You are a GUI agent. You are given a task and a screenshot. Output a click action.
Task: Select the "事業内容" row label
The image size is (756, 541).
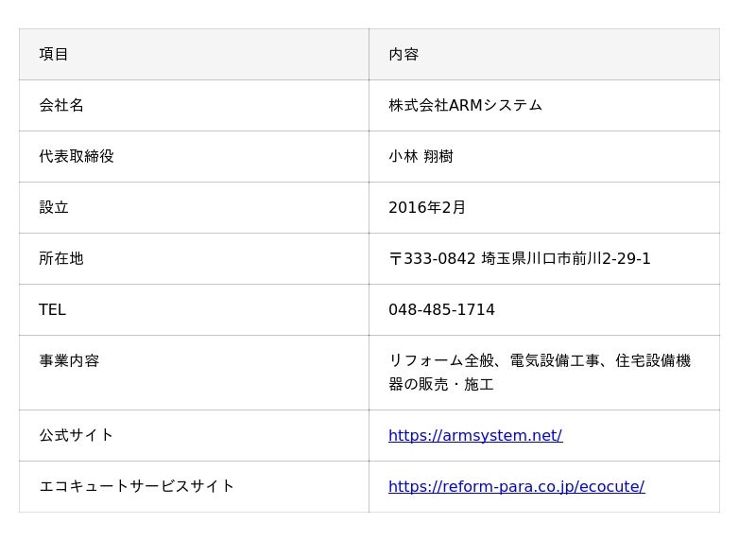[69, 360]
